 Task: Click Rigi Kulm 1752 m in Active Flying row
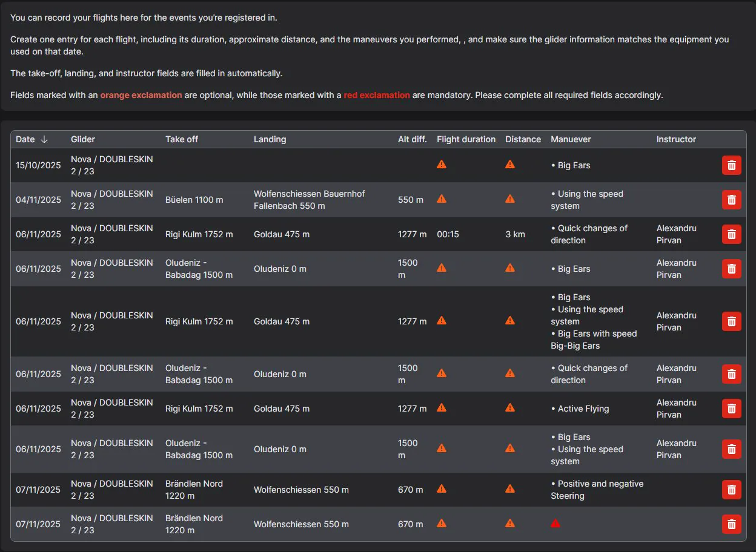199,409
